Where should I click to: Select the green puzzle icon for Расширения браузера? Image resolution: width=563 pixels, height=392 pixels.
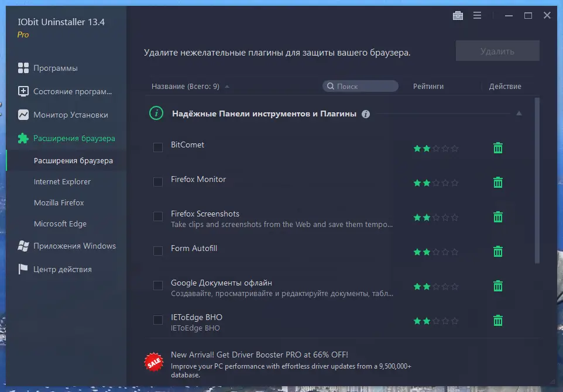click(x=24, y=138)
